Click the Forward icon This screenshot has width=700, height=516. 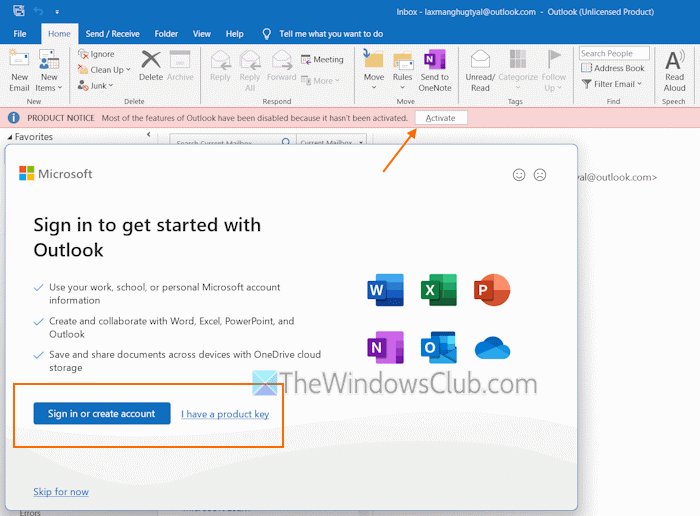click(282, 60)
